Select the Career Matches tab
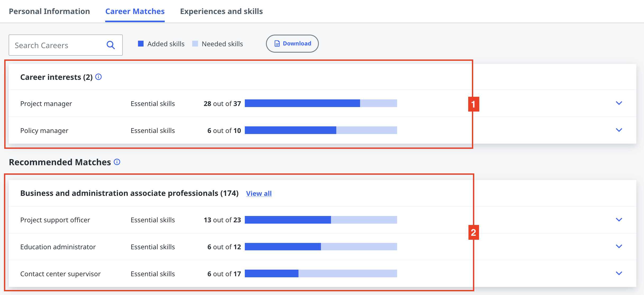Viewport: 644px width, 295px height. coord(135,11)
